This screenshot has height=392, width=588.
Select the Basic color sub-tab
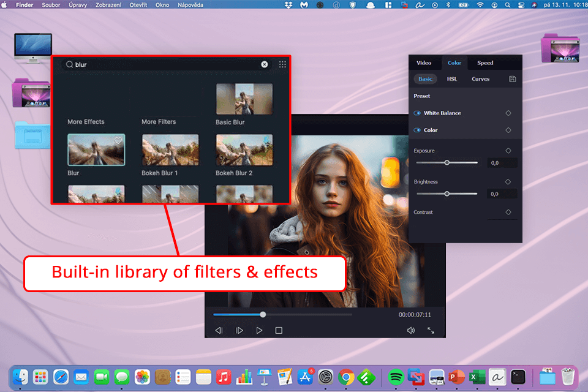425,79
